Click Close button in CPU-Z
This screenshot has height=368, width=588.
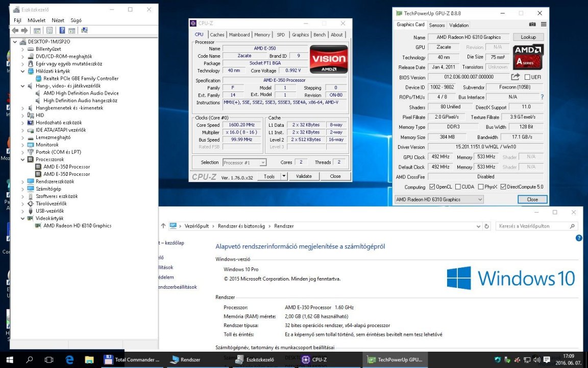coord(335,176)
